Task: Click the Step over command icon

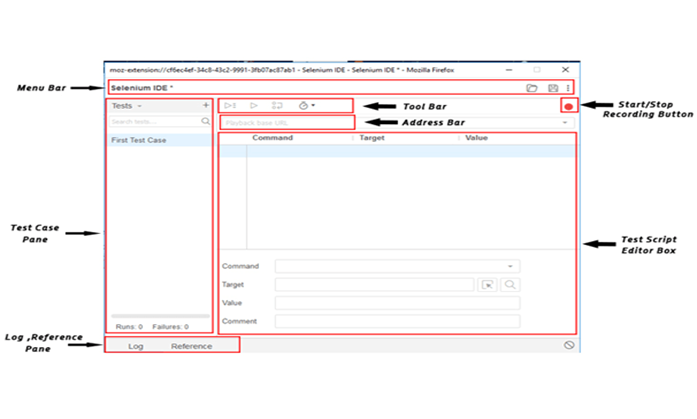Action: [277, 105]
